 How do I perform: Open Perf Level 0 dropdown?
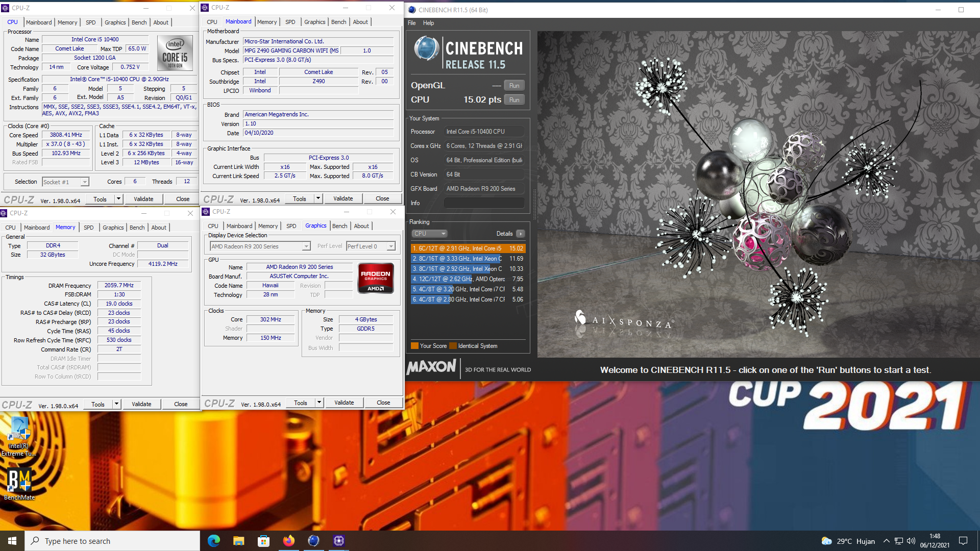(371, 246)
